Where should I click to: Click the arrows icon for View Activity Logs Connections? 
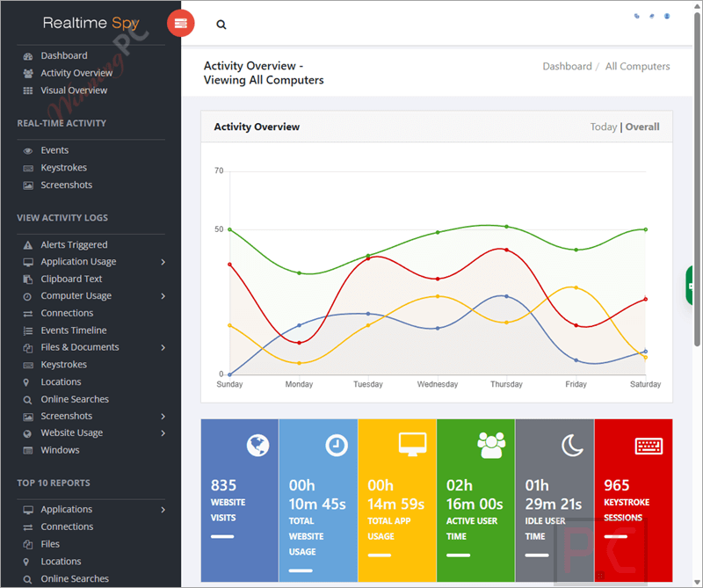(28, 314)
